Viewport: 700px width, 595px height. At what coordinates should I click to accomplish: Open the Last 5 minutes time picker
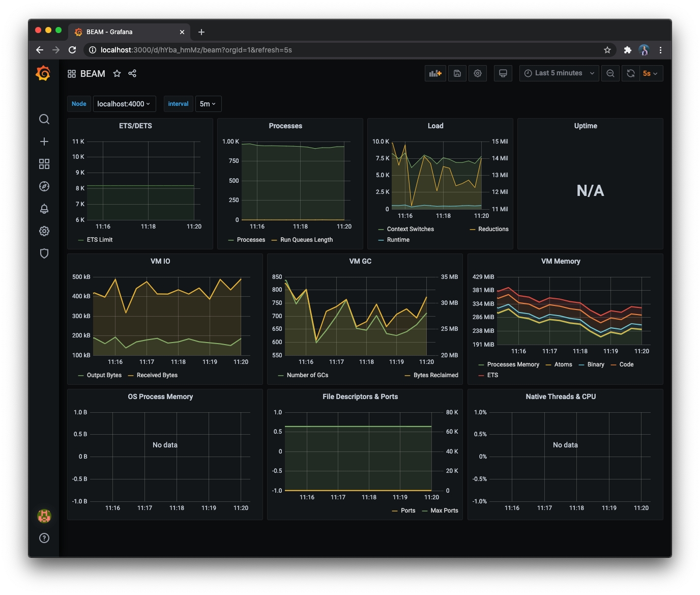coord(559,73)
